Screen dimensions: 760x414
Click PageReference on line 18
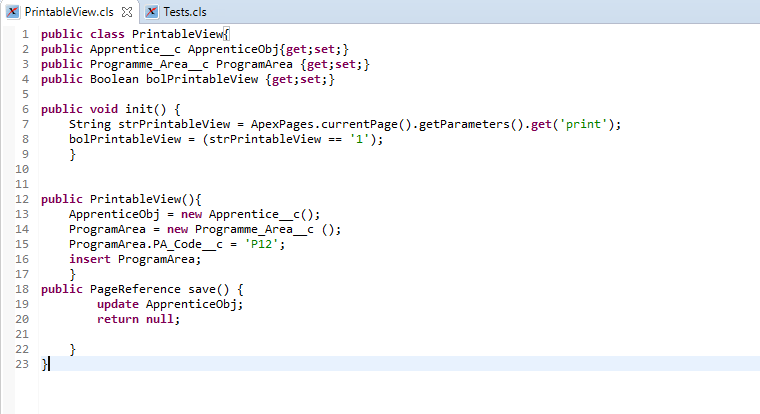135,289
